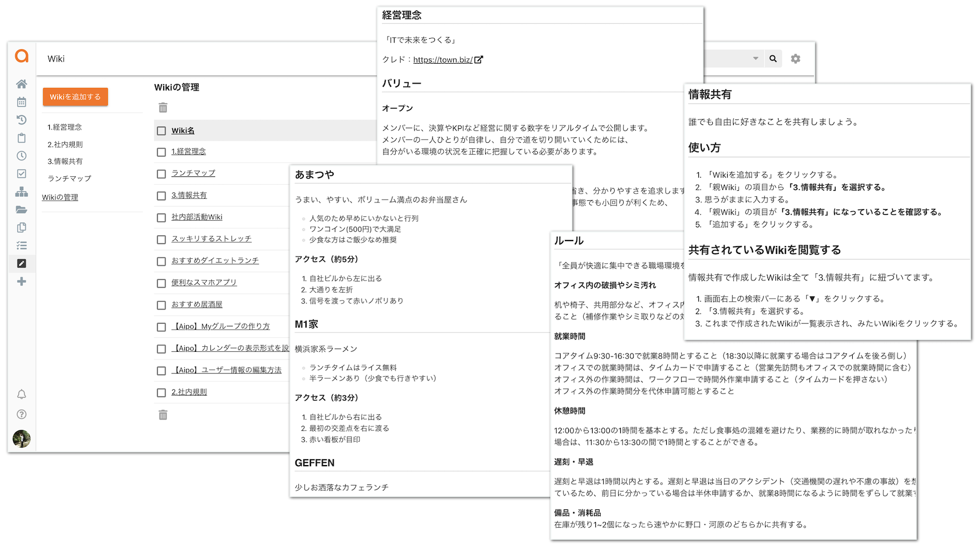Image resolution: width=980 pixels, height=547 pixels.
Task: Open the History clock-arrow icon in sidebar
Action: pos(22,120)
